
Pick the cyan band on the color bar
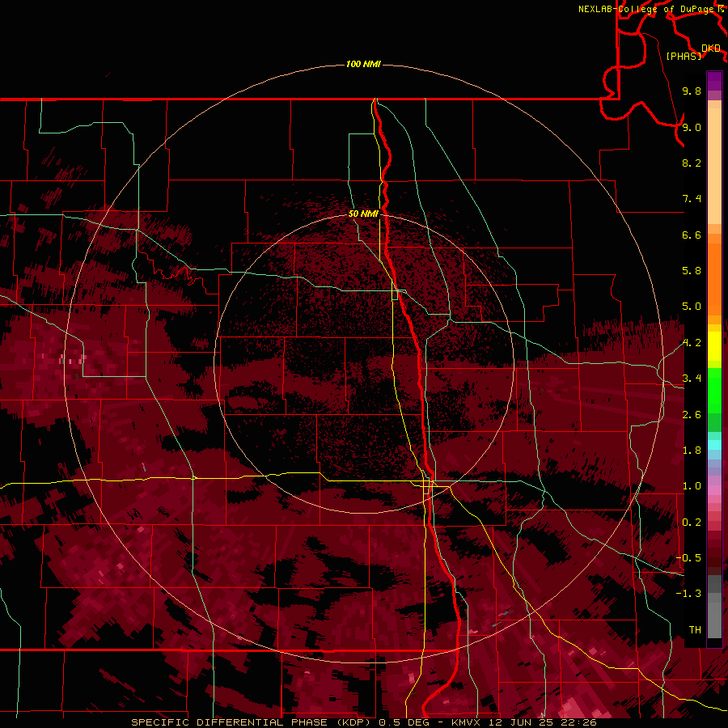(714, 444)
